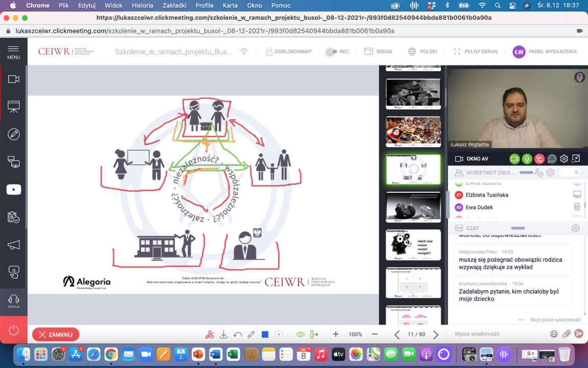Screen dimensions: 588x368
Task: Click the red ZAMKNIJ button
Action: click(x=56, y=335)
